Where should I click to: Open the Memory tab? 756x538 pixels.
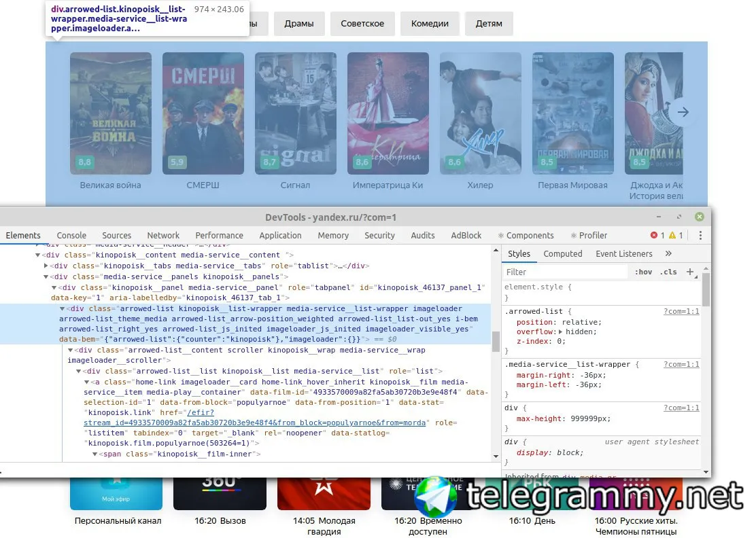coord(333,235)
